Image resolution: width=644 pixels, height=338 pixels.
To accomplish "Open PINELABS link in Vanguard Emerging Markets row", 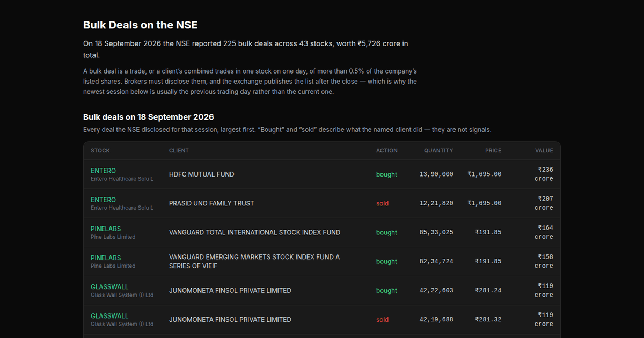I will 106,258.
